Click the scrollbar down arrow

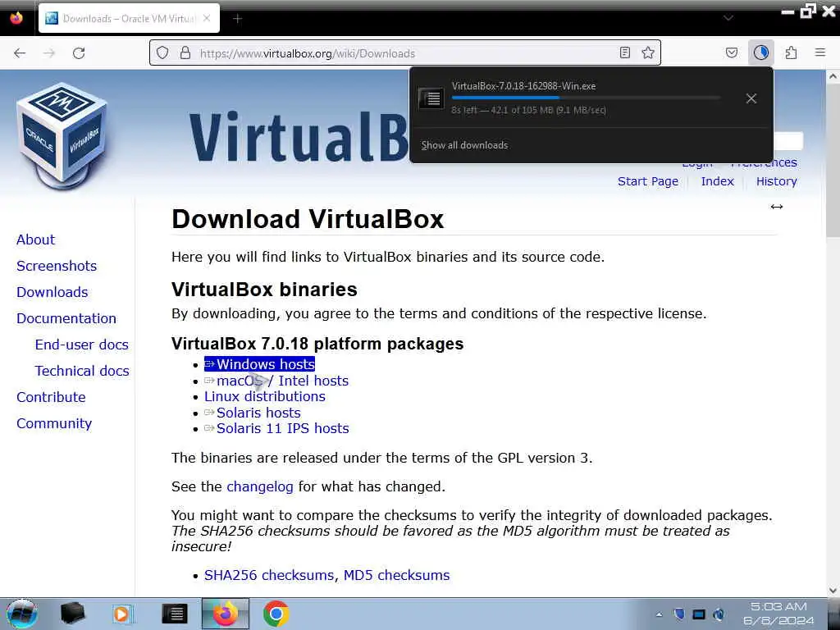(x=833, y=591)
